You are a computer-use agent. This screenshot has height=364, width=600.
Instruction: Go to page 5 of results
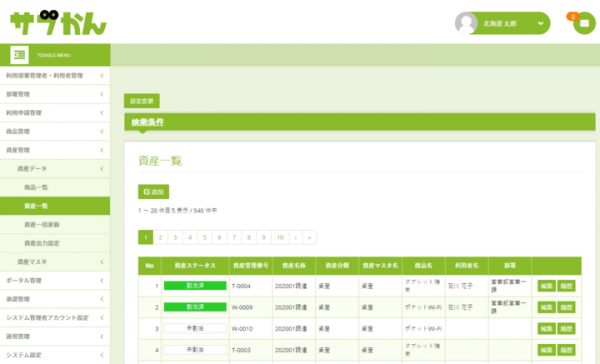point(205,237)
